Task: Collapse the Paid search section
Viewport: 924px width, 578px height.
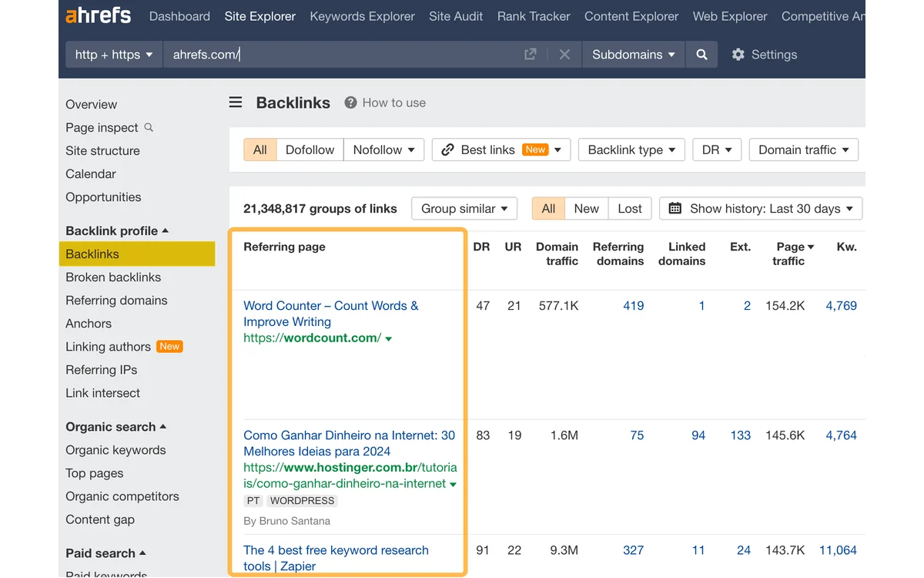Action: click(x=105, y=553)
